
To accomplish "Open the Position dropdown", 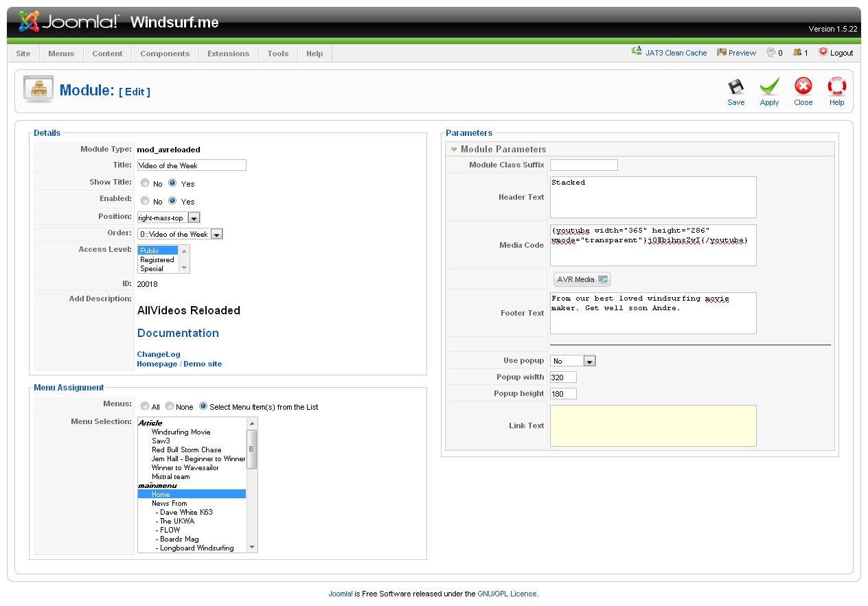I will [194, 218].
